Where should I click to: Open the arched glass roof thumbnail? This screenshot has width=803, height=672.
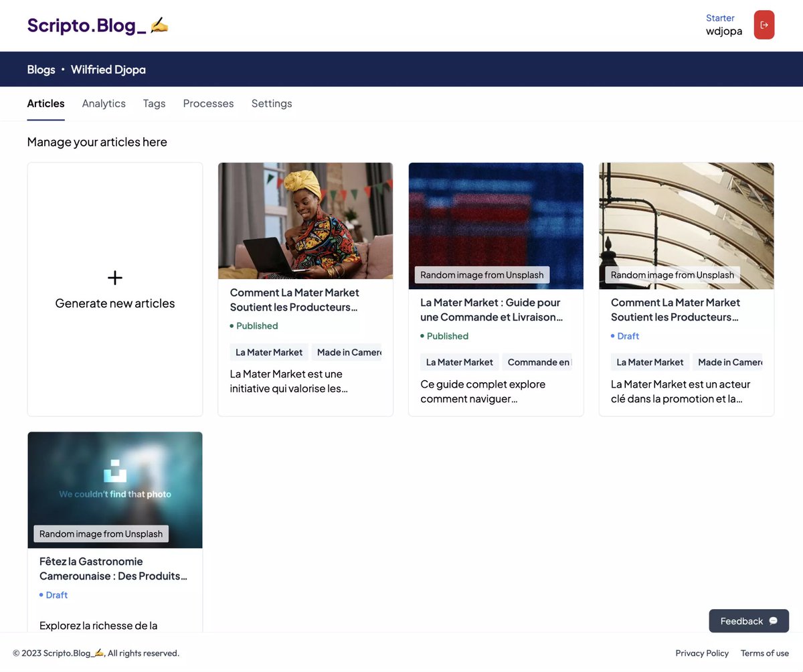coord(687,226)
